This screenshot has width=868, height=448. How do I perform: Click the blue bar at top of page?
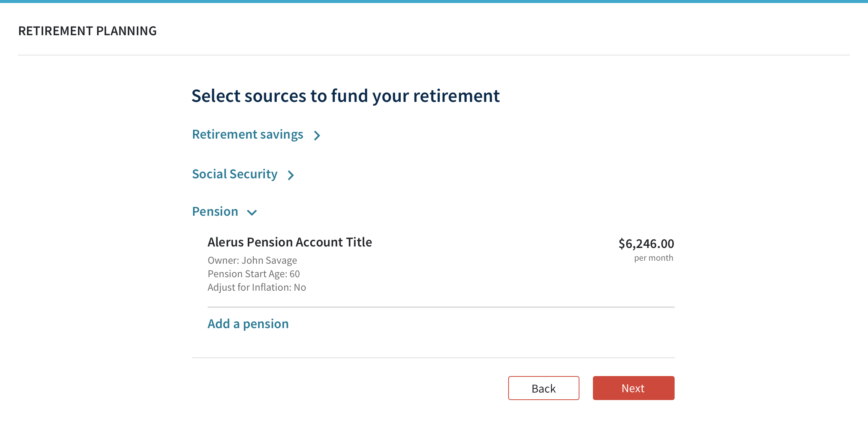pyautogui.click(x=434, y=1)
